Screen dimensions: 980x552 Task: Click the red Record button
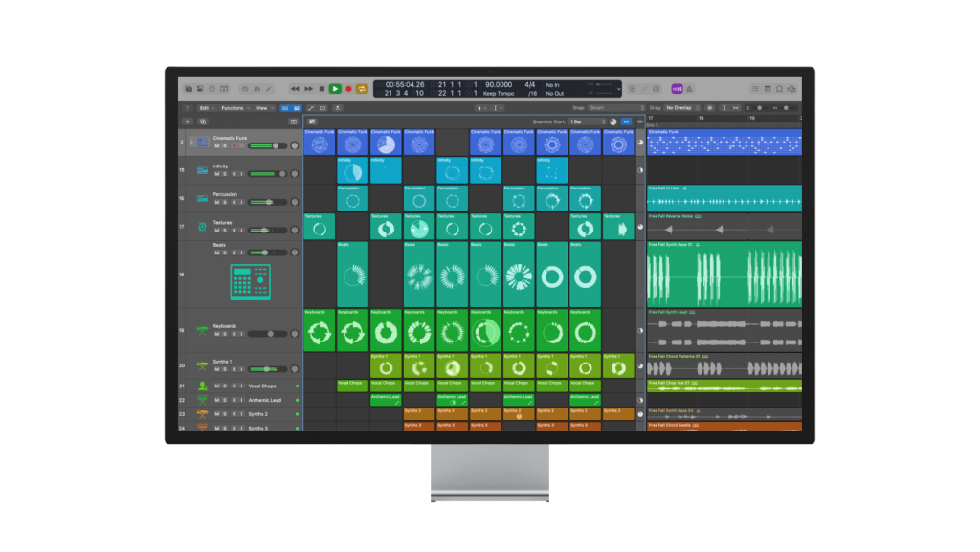349,88
